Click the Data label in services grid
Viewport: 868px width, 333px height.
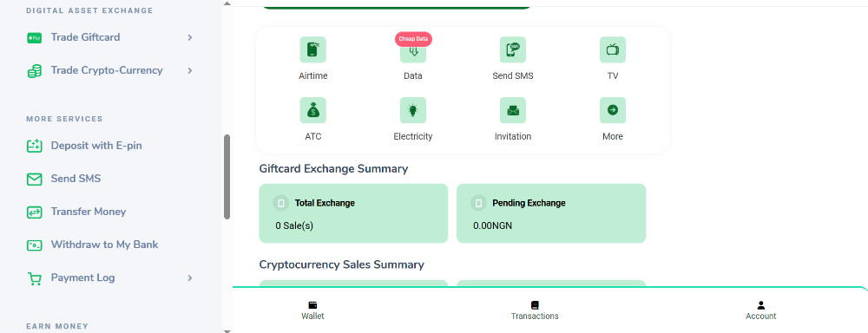(x=413, y=75)
